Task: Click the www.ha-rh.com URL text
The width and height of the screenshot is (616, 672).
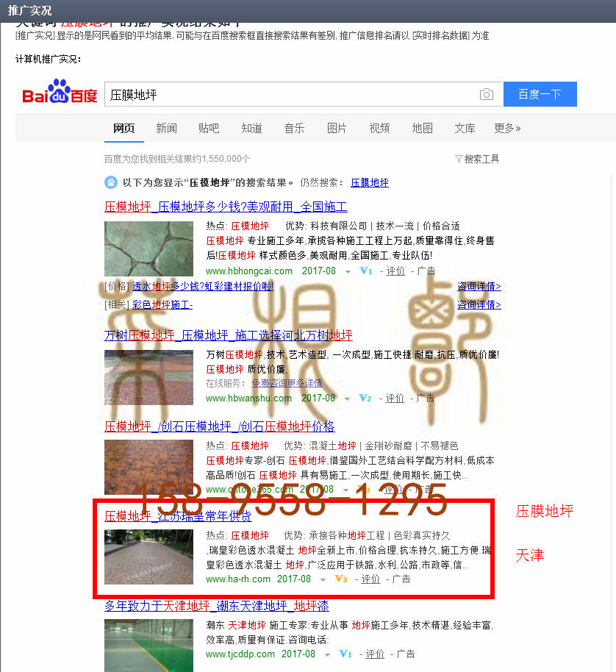Action: pos(237,579)
